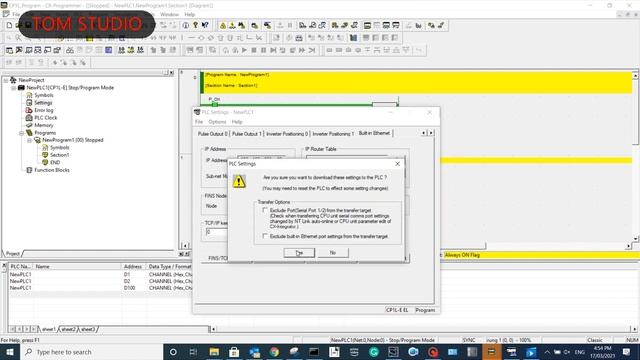Click ladder diagram vertical scroll down arrow
This screenshot has width=640, height=360.
pos(636,239)
